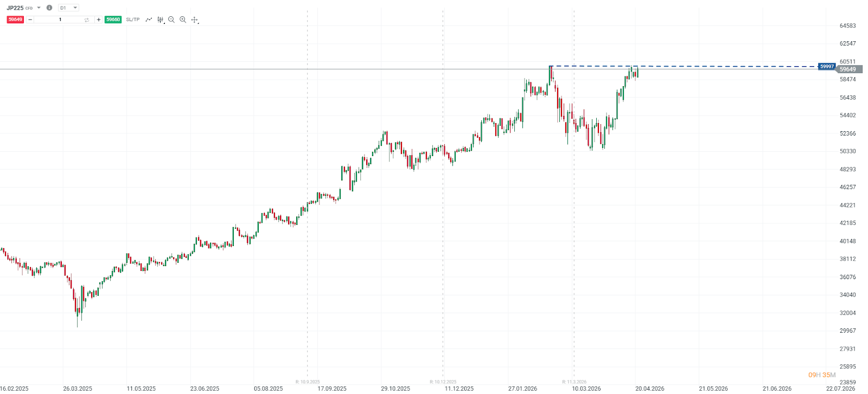This screenshot has width=868, height=394.
Task: Increase trade volume with plus button
Action: pyautogui.click(x=98, y=20)
